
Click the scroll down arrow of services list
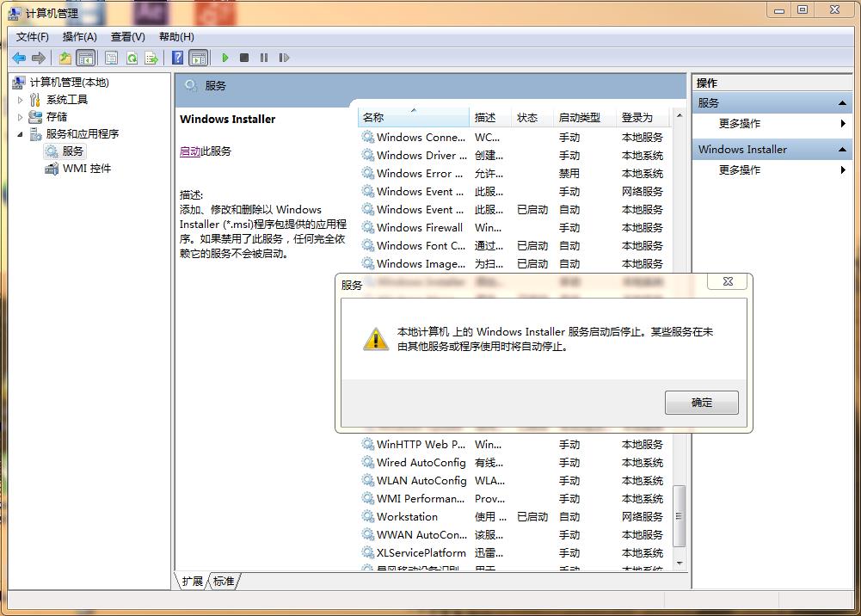pyautogui.click(x=680, y=564)
